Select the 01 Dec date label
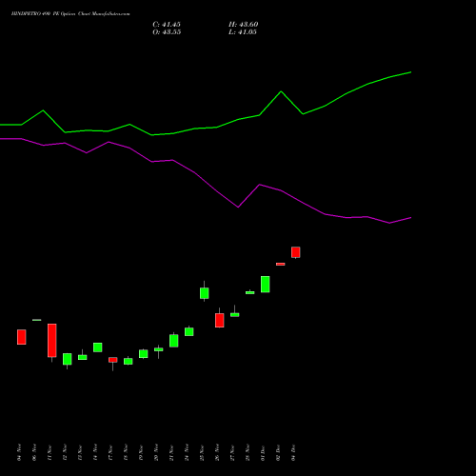Screen dimensions: 476x476 pyautogui.click(x=263, y=452)
